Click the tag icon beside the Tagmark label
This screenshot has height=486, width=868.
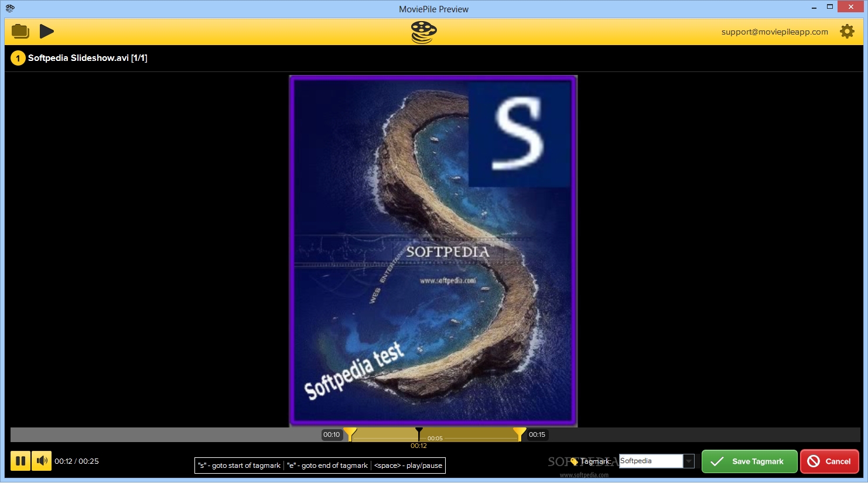coord(574,462)
